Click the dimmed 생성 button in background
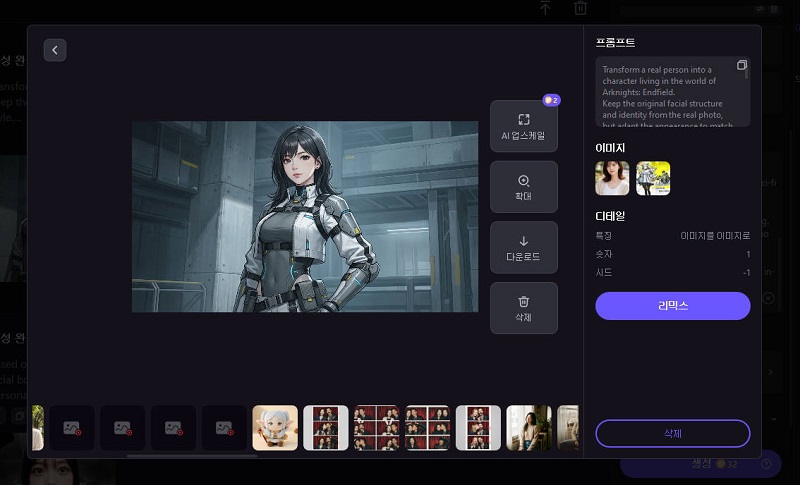Viewport: 800px width, 485px height. (x=701, y=464)
